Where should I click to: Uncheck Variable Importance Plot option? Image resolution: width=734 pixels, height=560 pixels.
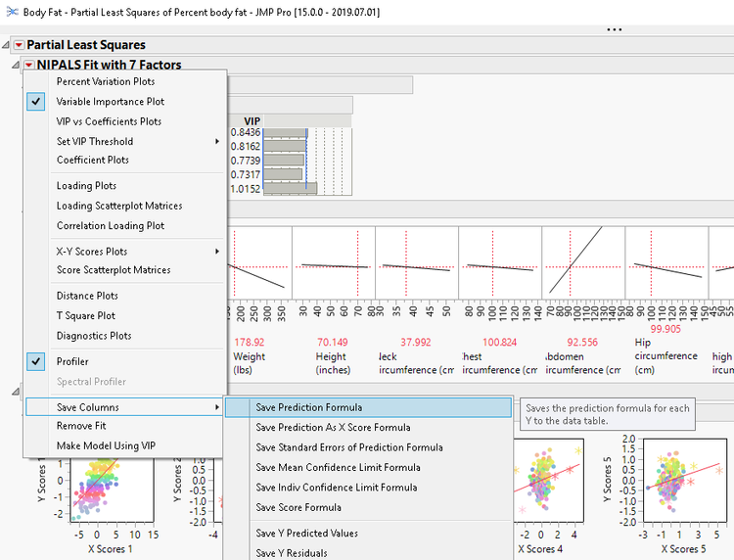[x=110, y=102]
